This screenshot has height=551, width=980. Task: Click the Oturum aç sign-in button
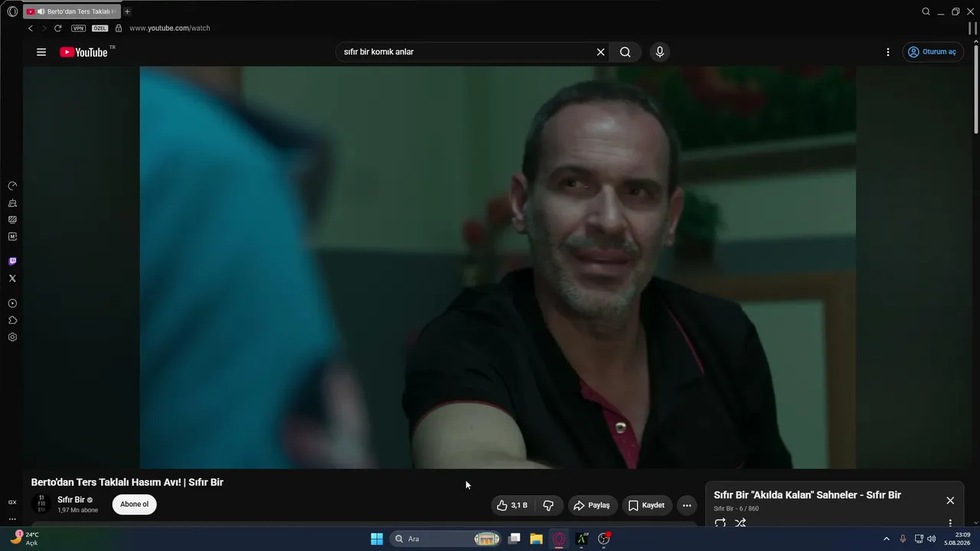(x=932, y=52)
